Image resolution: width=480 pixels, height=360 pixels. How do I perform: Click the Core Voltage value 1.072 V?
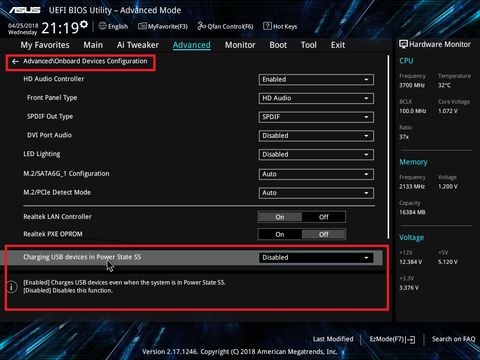tap(448, 111)
